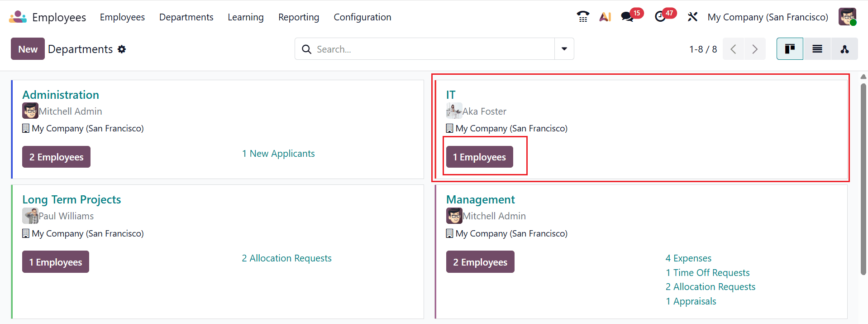Viewport: 868px width, 324px height.
Task: Click the New button
Action: (28, 49)
